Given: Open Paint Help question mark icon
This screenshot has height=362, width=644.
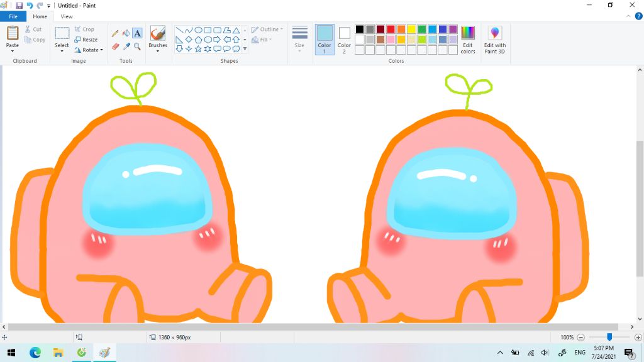Looking at the screenshot, I should [x=639, y=16].
